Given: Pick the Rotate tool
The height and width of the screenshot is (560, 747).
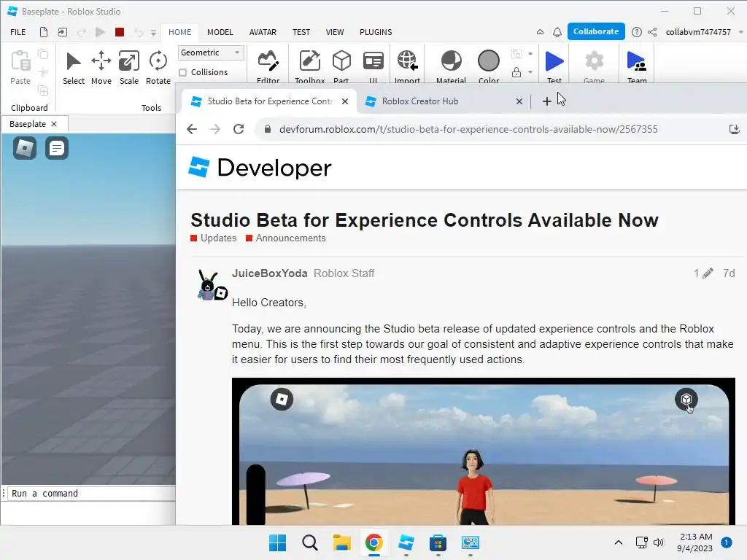Looking at the screenshot, I should tap(158, 68).
